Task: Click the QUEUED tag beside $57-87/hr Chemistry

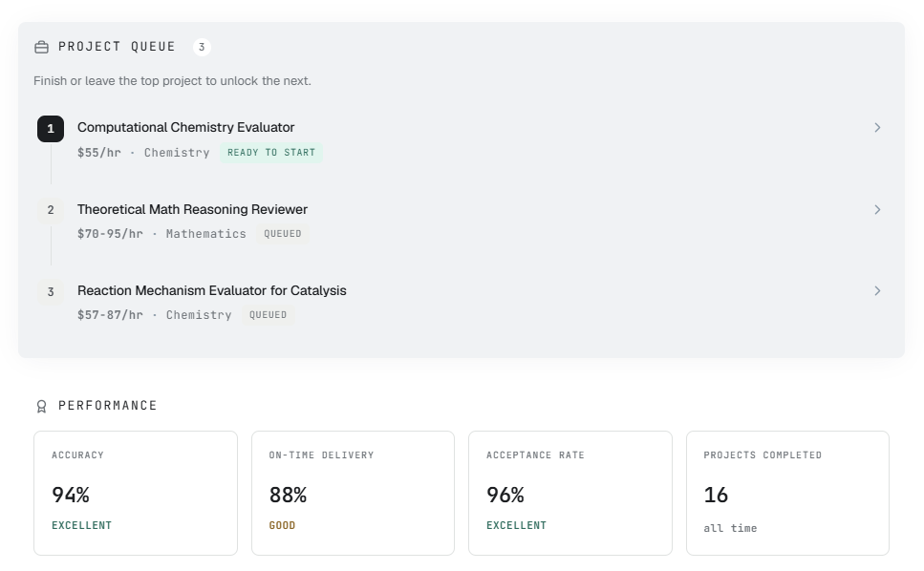Action: [269, 315]
